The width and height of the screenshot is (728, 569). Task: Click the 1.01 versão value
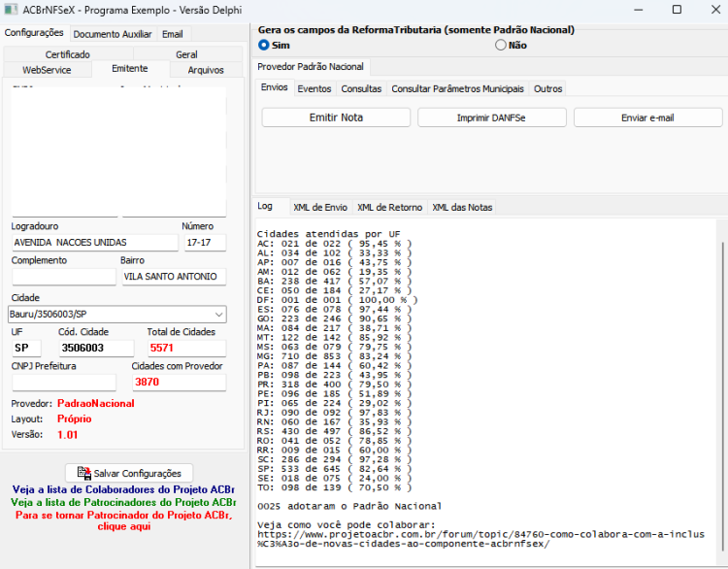[67, 435]
